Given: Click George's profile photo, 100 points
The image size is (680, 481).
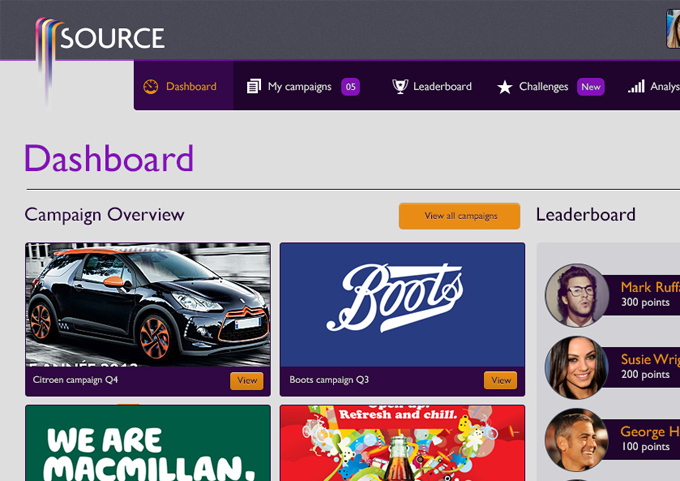Looking at the screenshot, I should point(577,440).
